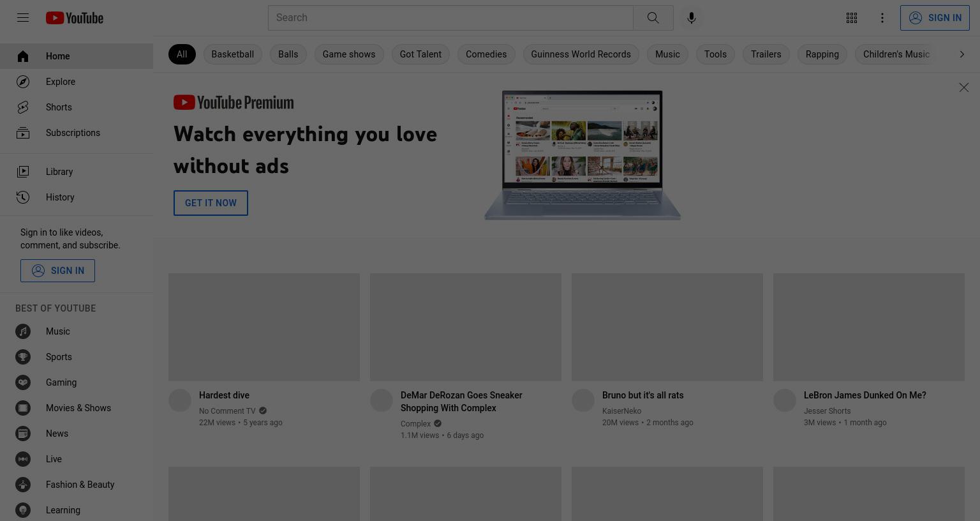Select the Children's Music filter chip
Image resolution: width=980 pixels, height=521 pixels.
(896, 54)
